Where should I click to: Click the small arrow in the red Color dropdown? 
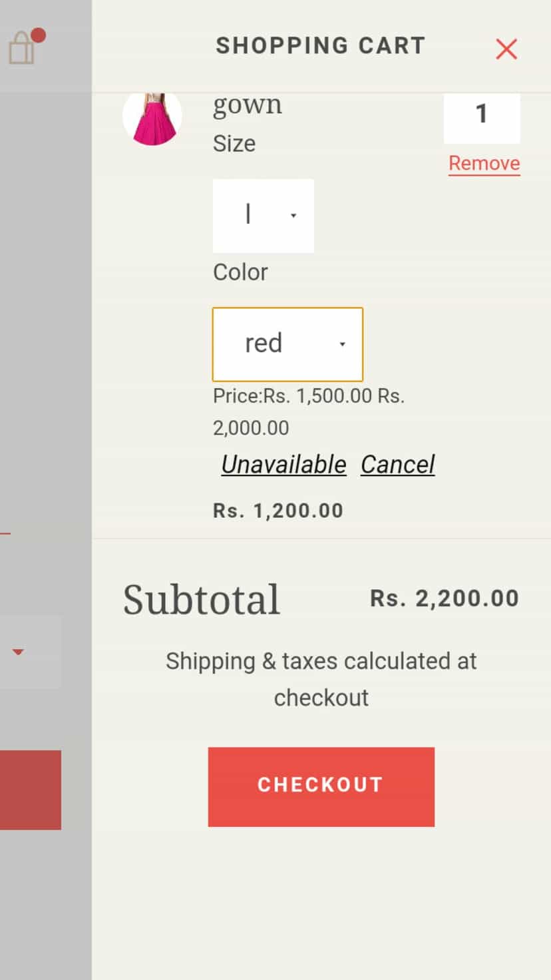(342, 344)
